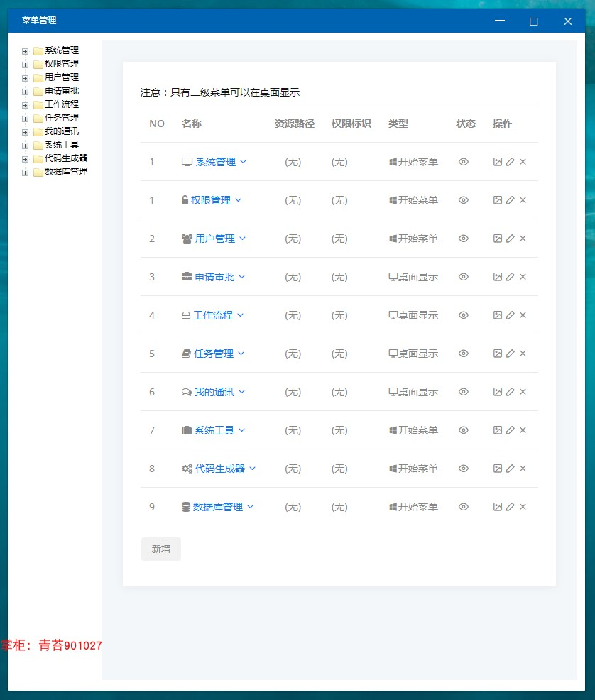Open the 工作流程 link in table
595x700 pixels.
(213, 316)
